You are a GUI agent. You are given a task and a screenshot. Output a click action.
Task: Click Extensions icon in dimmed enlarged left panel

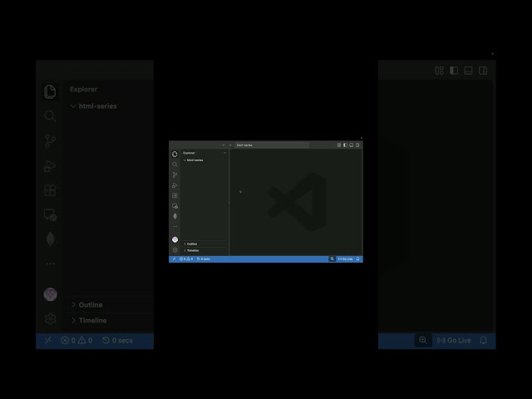coord(50,190)
